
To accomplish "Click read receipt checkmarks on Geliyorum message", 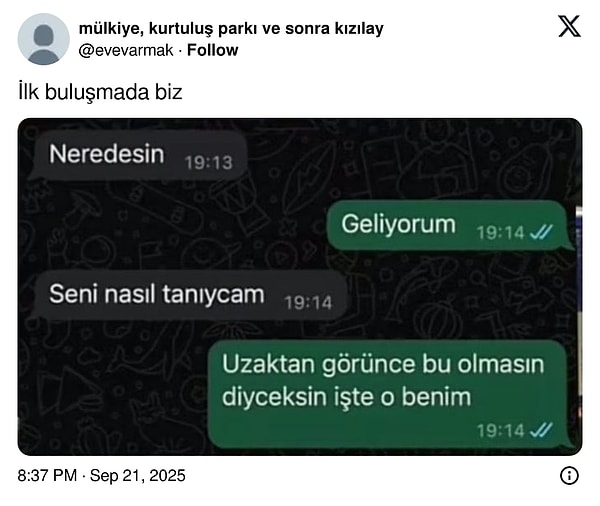I will (541, 232).
